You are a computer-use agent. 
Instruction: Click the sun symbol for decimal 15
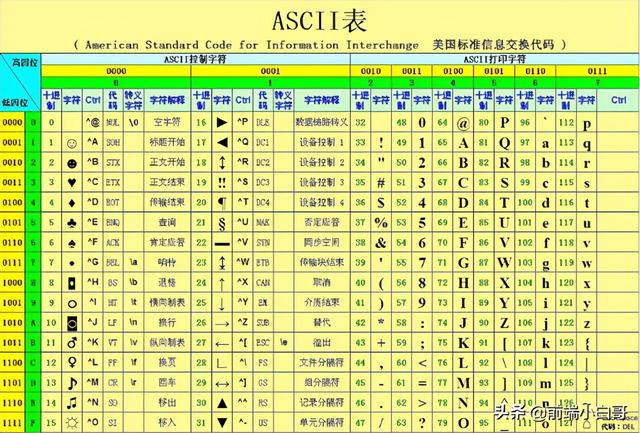point(72,423)
